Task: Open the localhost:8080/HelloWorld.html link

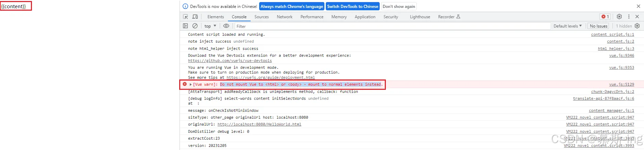Action: click(260, 124)
